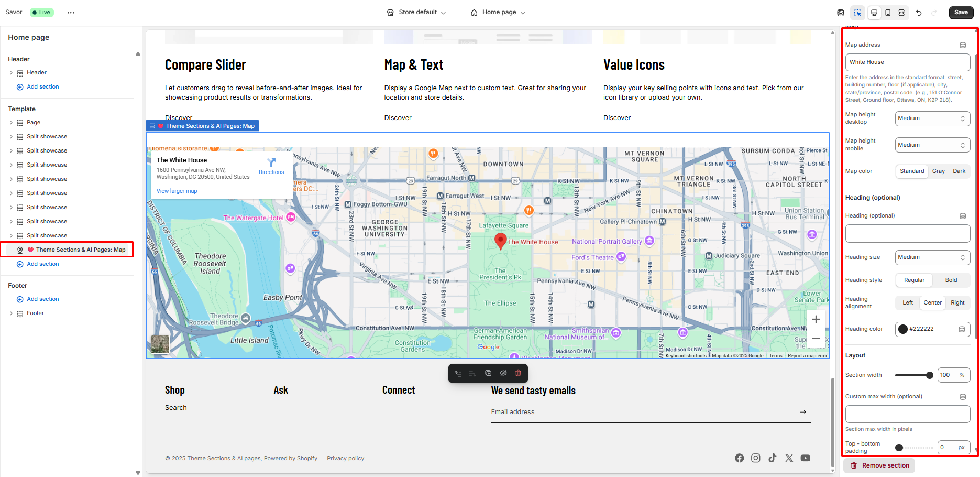Open the X (Twitter) footer icon
The image size is (980, 477).
[789, 458]
